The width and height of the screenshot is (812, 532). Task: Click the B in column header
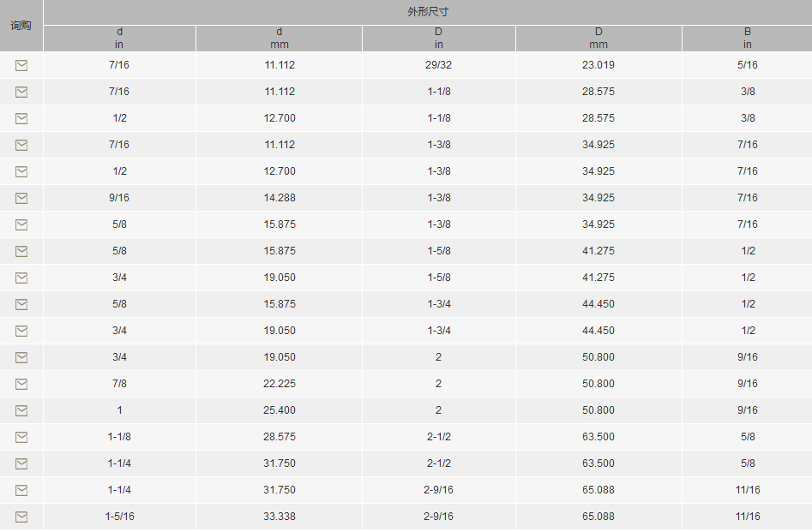click(x=748, y=39)
